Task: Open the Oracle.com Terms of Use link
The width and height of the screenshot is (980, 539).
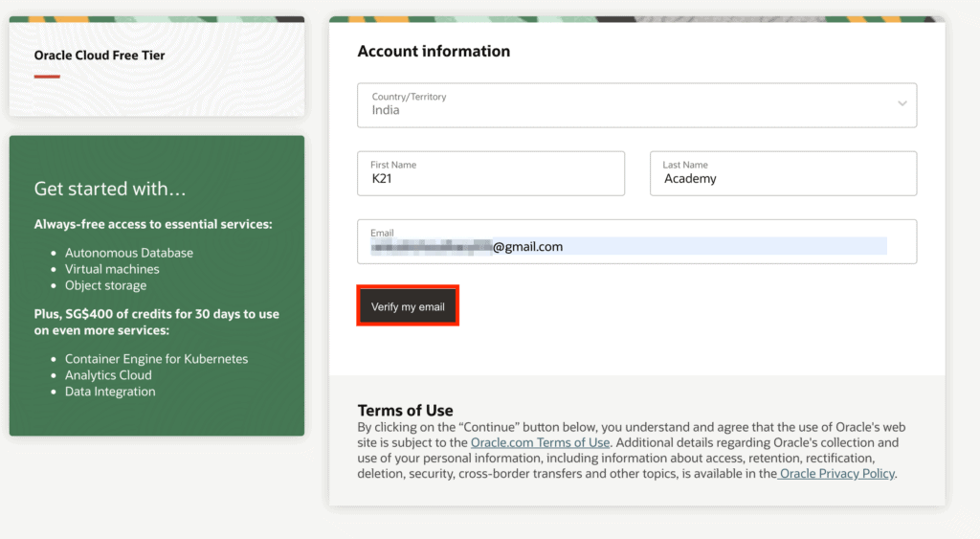Action: (540, 442)
